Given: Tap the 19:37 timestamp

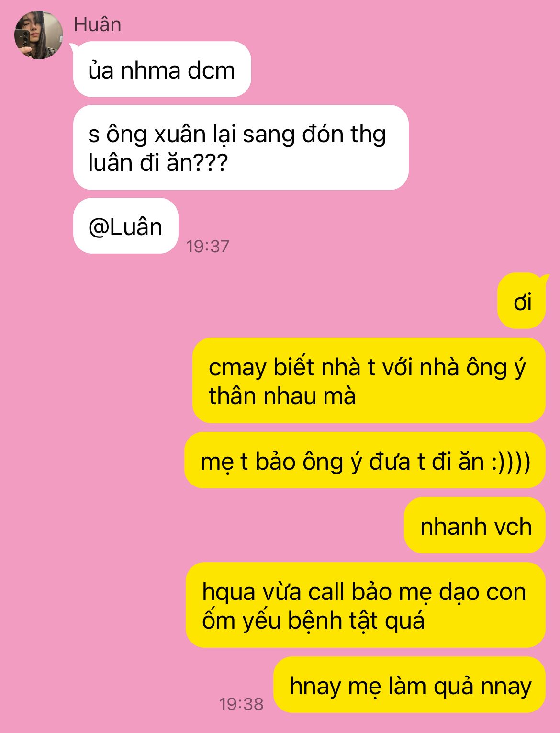Looking at the screenshot, I should point(208,246).
